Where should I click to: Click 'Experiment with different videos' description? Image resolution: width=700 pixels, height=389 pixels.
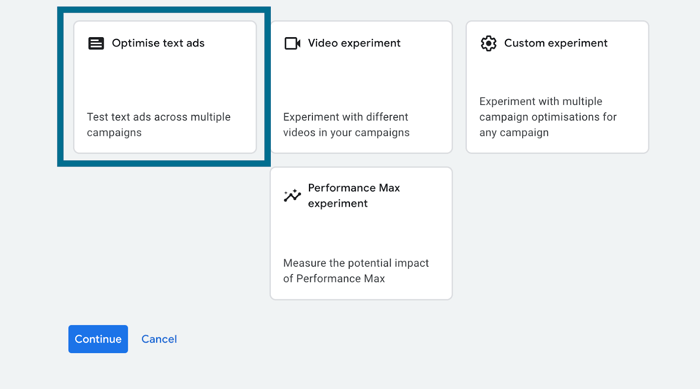click(x=346, y=125)
